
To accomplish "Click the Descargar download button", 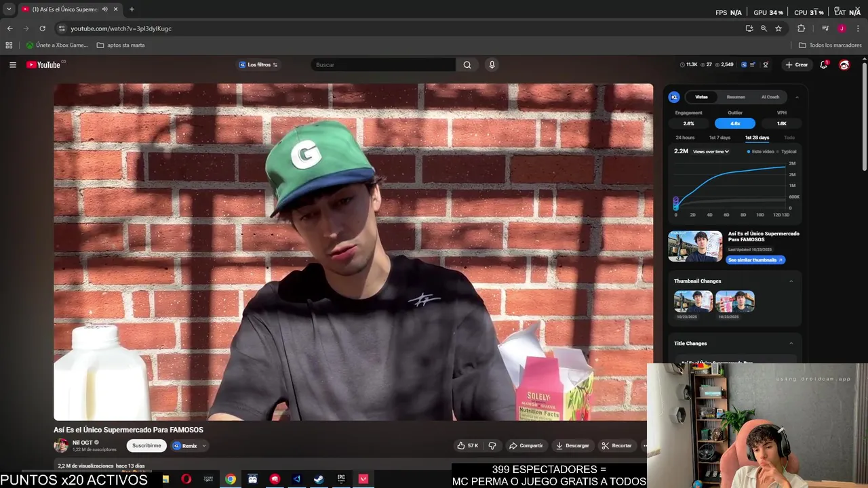I will point(572,445).
